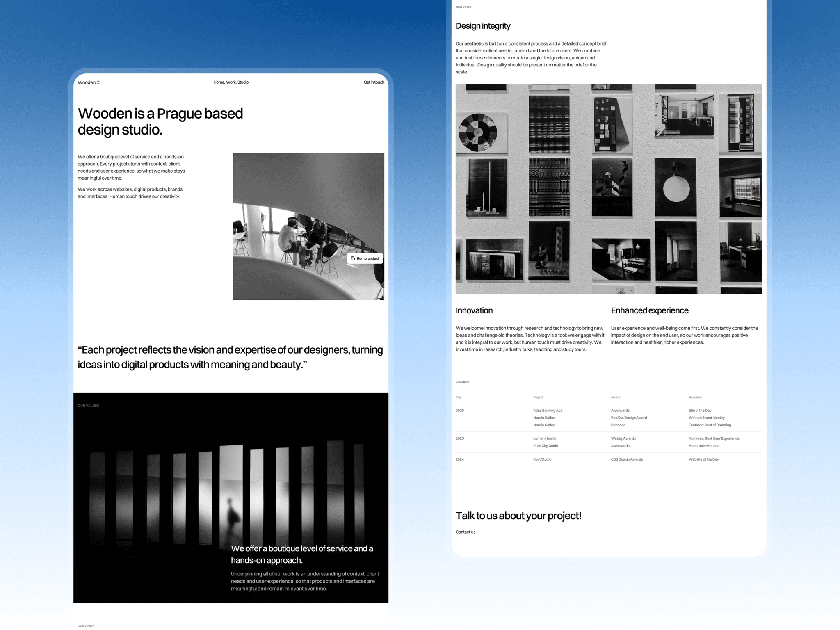The width and height of the screenshot is (840, 630).
Task: Select the black-and-white spiral staircase hero photo
Action: 308,226
